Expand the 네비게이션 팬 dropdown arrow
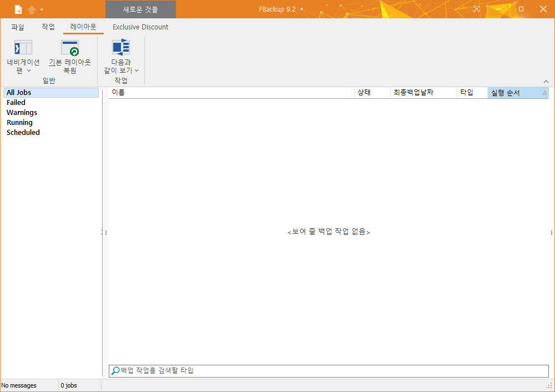This screenshot has height=392, width=555. (x=29, y=71)
